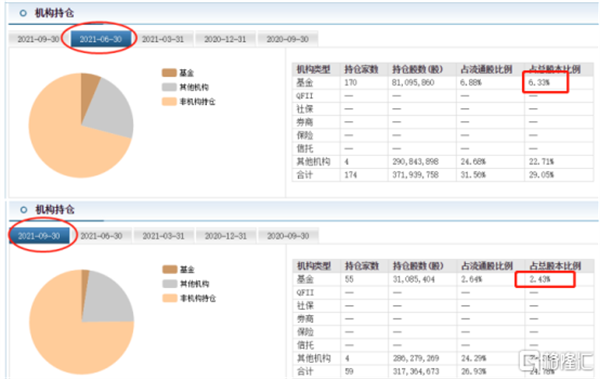Click the brown 基金 legend swatch in lower chart
The height and width of the screenshot is (379, 600).
pos(170,269)
